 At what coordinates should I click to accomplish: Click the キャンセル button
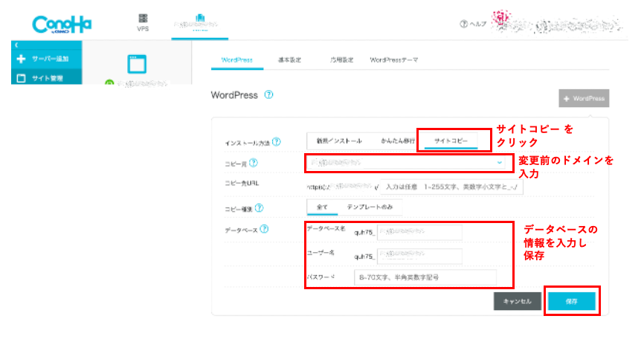tap(517, 301)
